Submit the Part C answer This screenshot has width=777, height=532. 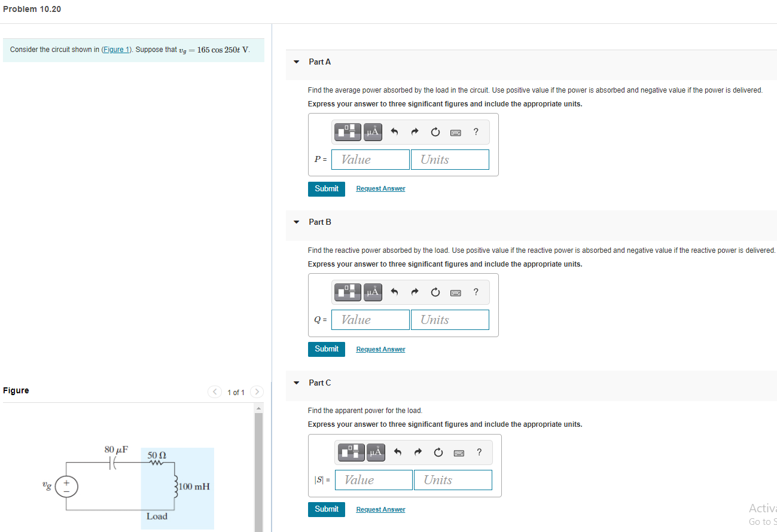327,509
